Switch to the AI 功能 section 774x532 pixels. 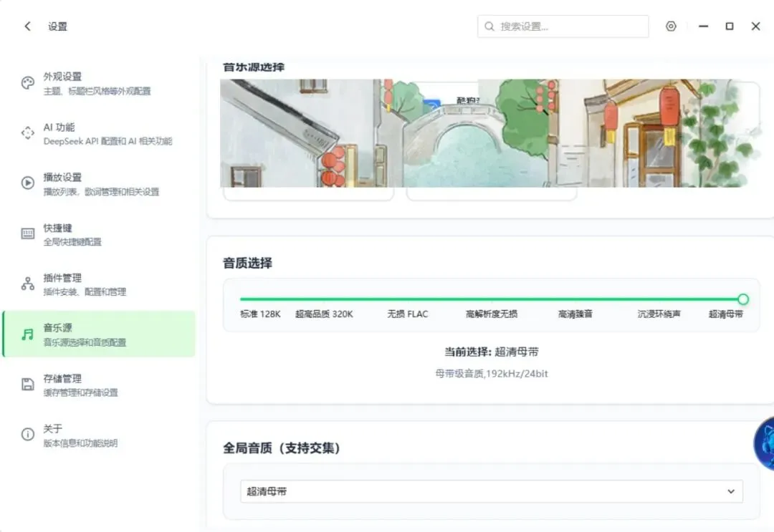point(99,134)
